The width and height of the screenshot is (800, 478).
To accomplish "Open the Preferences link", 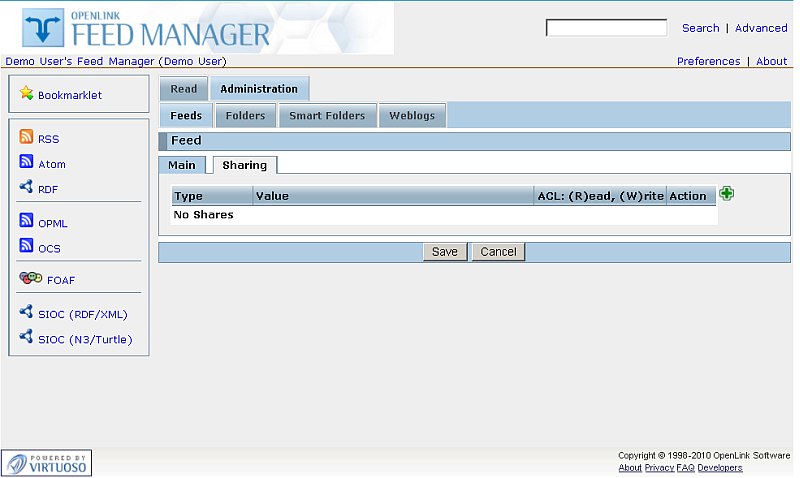I will coord(708,61).
